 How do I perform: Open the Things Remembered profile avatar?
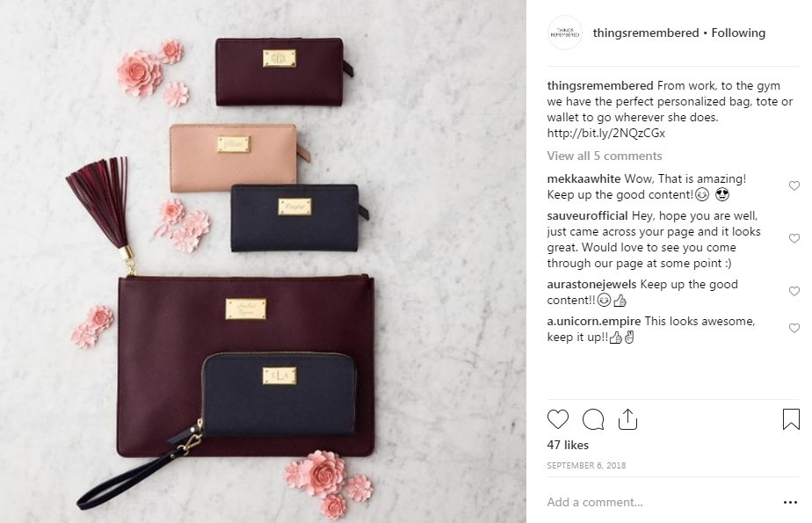[x=564, y=33]
